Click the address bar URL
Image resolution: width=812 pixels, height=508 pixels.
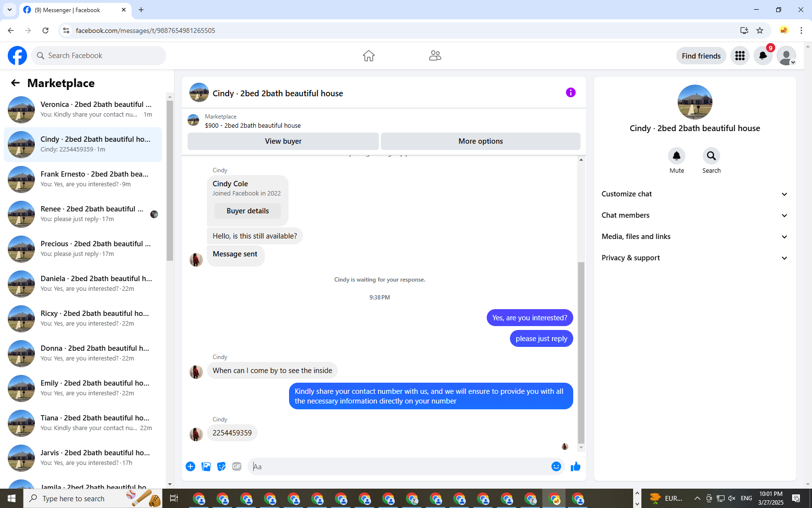point(145,30)
